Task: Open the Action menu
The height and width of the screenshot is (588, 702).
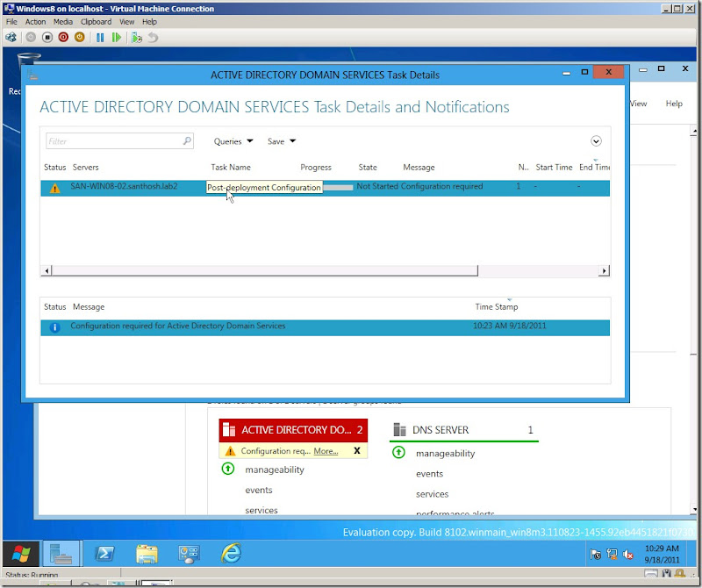Action: [35, 21]
